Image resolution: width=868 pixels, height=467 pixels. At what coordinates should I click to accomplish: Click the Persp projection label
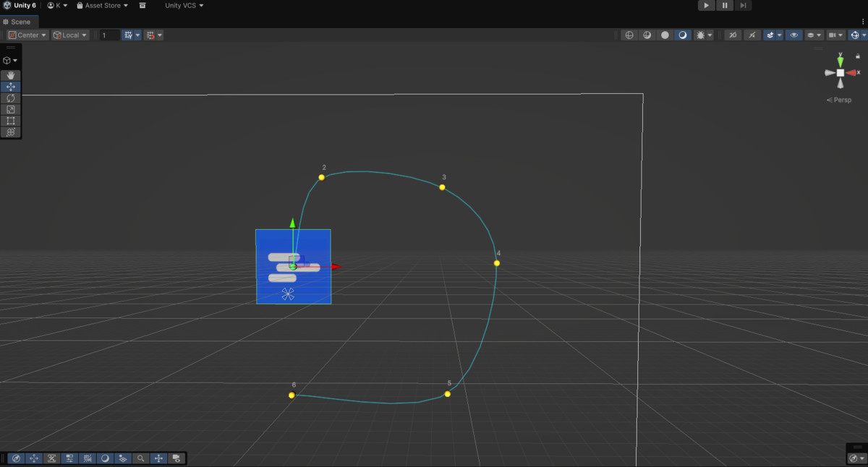[x=840, y=100]
